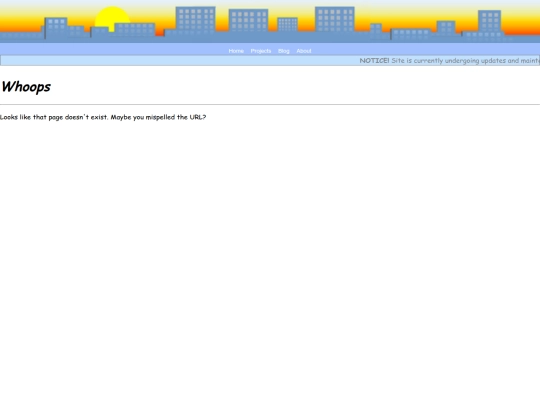Open the About page link

[304, 51]
